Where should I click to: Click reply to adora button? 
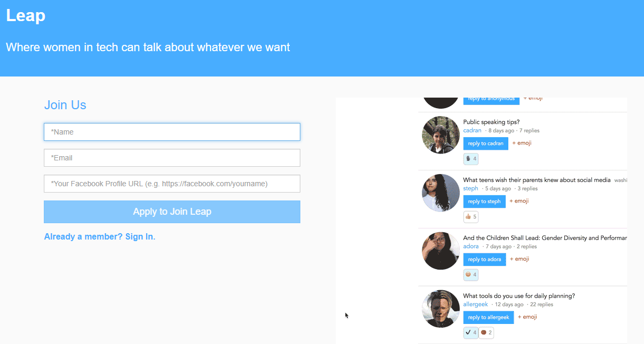485,260
